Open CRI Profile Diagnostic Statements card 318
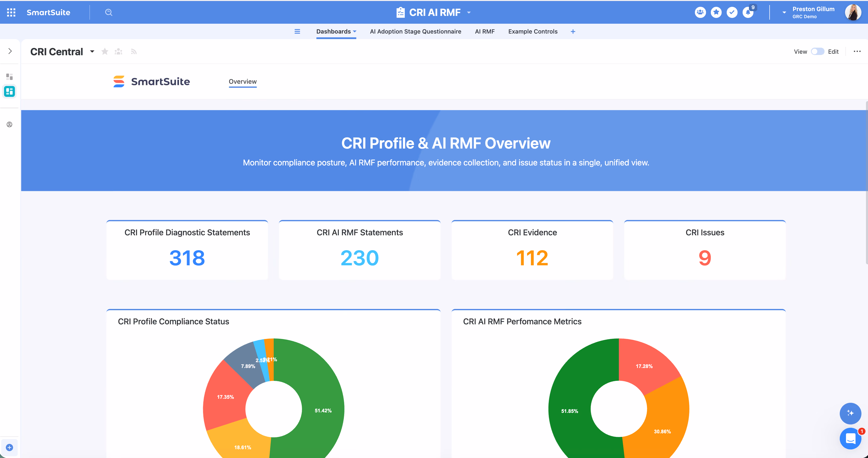868x458 pixels. tap(187, 250)
